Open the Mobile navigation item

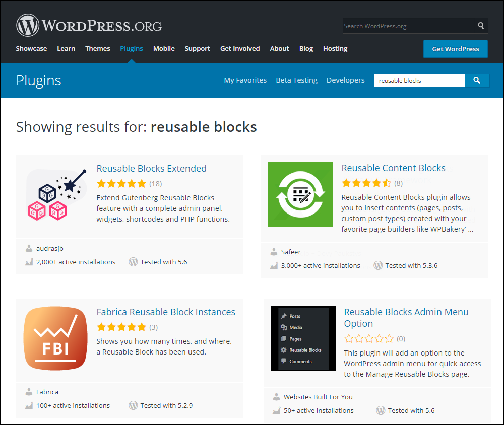tap(164, 48)
